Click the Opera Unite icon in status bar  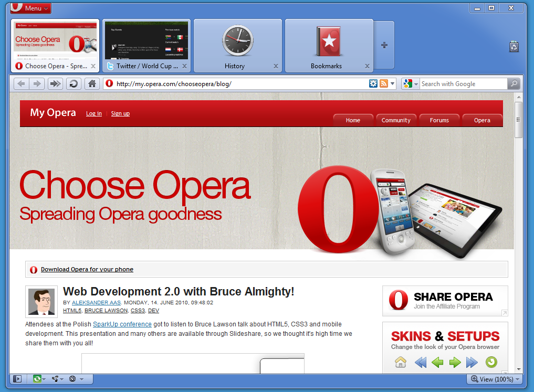coord(55,379)
